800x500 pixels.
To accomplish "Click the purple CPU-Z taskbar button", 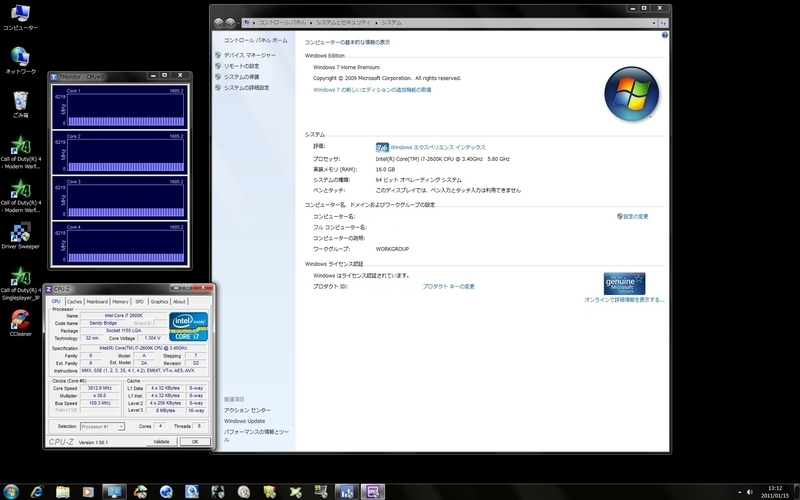I will click(x=372, y=492).
